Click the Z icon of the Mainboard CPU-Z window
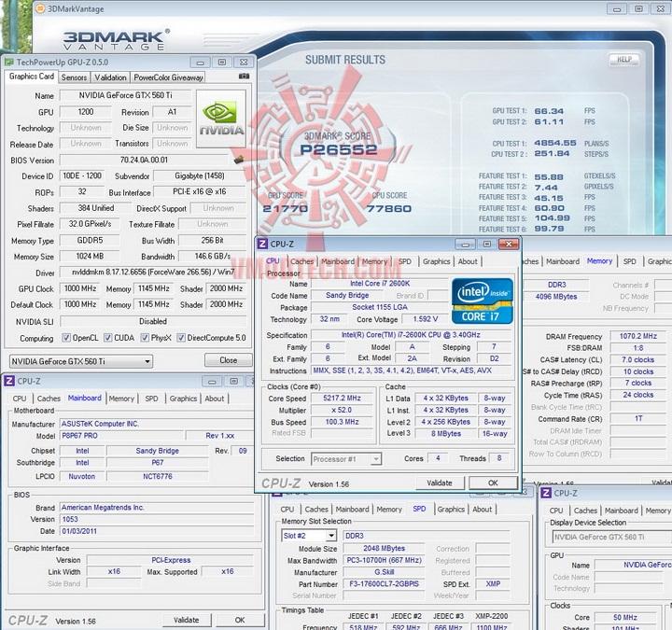This screenshot has height=630, width=672. tap(8, 381)
